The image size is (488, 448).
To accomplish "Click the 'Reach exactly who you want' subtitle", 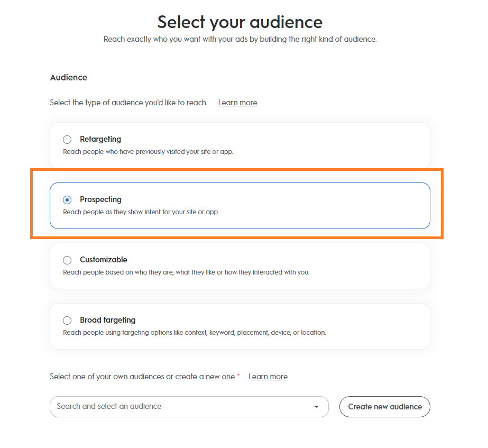I will coord(240,40).
